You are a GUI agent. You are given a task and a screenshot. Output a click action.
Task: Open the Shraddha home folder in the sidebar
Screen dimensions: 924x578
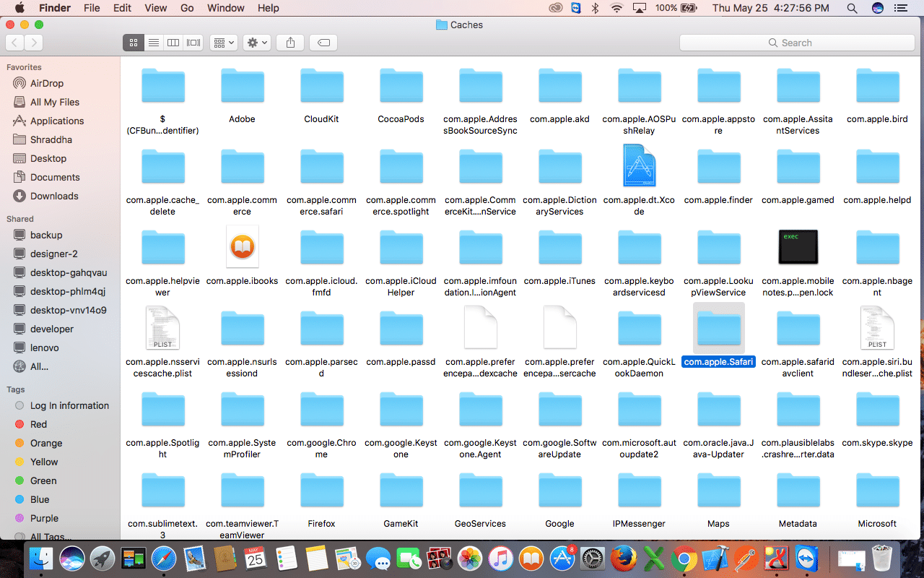click(51, 139)
